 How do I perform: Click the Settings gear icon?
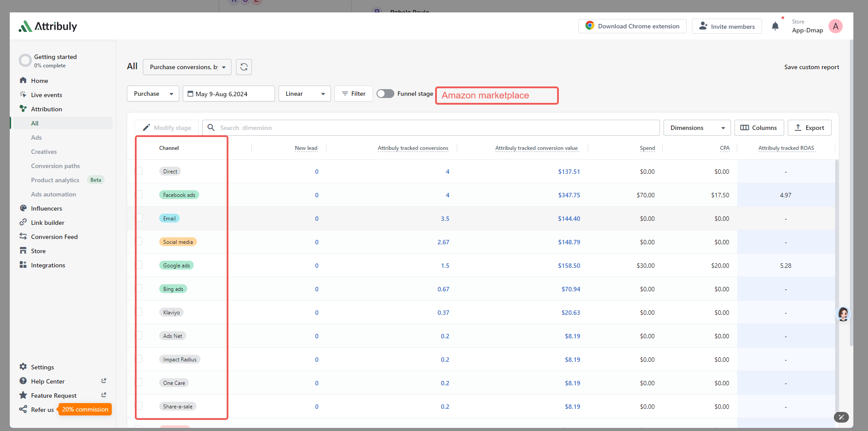pyautogui.click(x=23, y=367)
